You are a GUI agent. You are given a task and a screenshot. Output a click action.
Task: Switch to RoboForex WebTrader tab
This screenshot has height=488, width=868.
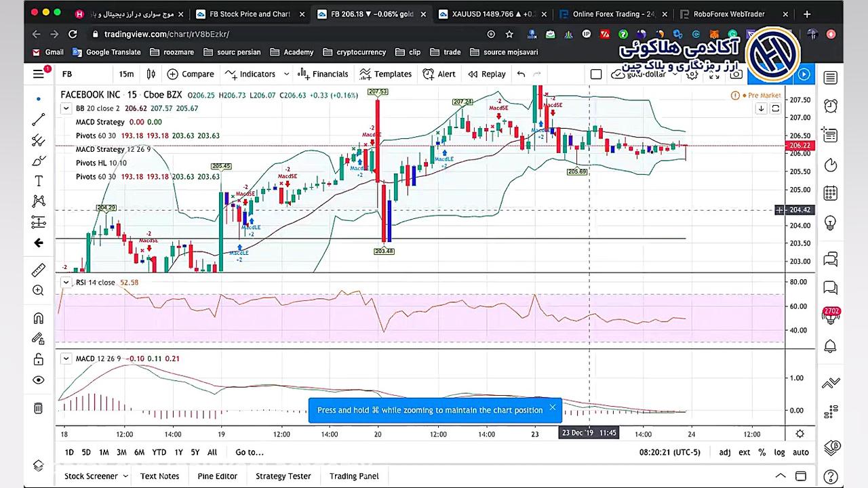coord(728,14)
